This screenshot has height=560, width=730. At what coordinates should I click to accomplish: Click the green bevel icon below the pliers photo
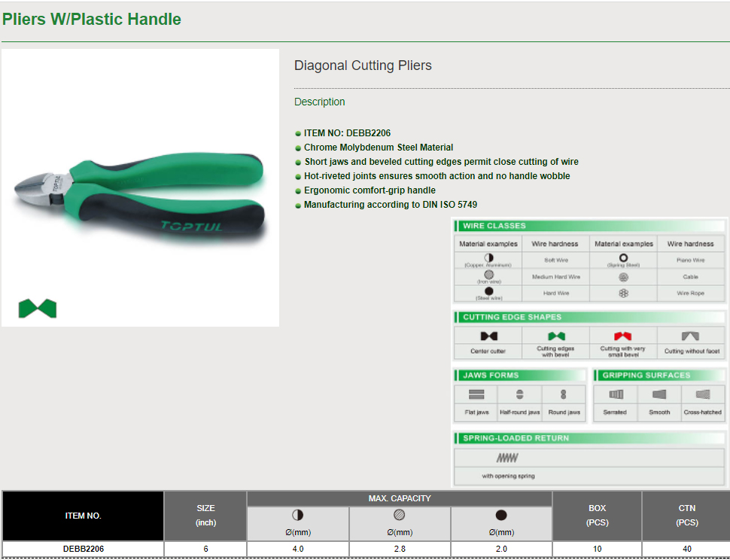[x=38, y=308]
